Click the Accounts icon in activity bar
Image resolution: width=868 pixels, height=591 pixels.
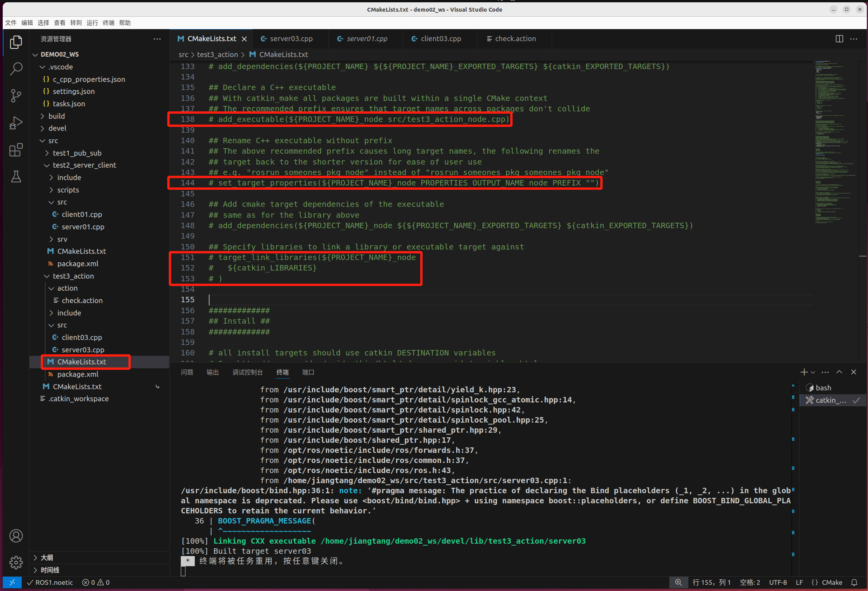tap(16, 536)
